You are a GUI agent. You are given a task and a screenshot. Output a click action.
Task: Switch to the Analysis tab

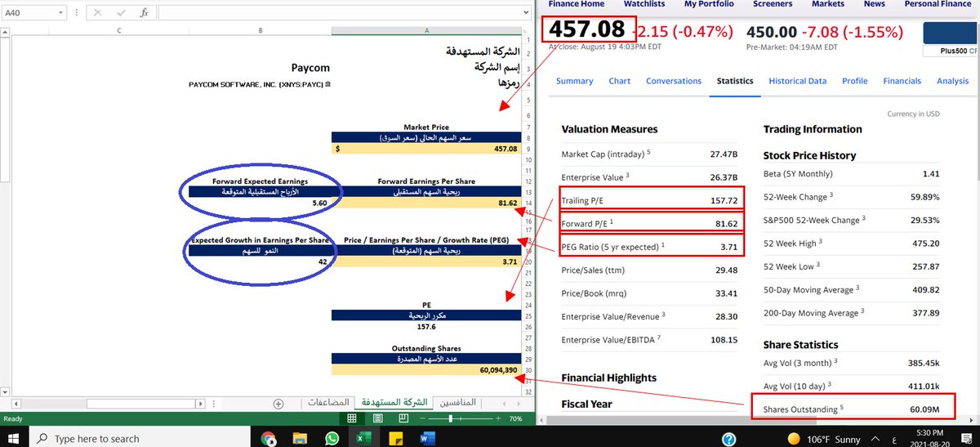[952, 81]
